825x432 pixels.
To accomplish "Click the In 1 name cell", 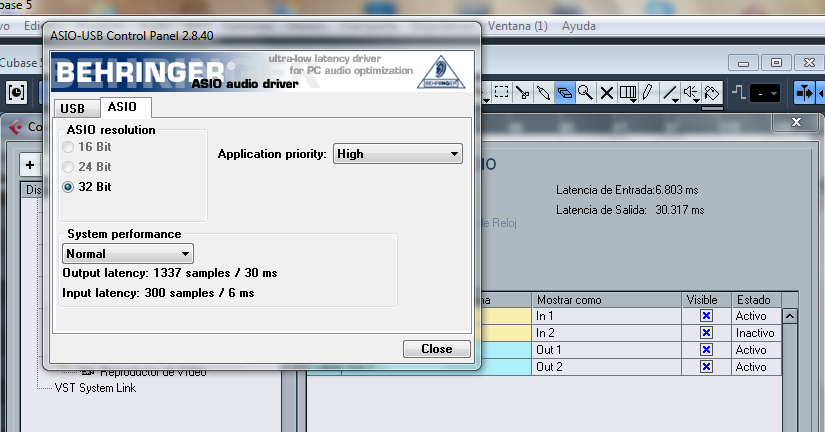I will coord(607,316).
